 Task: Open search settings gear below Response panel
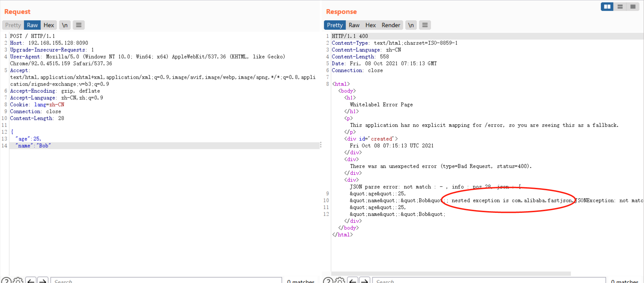(340, 281)
